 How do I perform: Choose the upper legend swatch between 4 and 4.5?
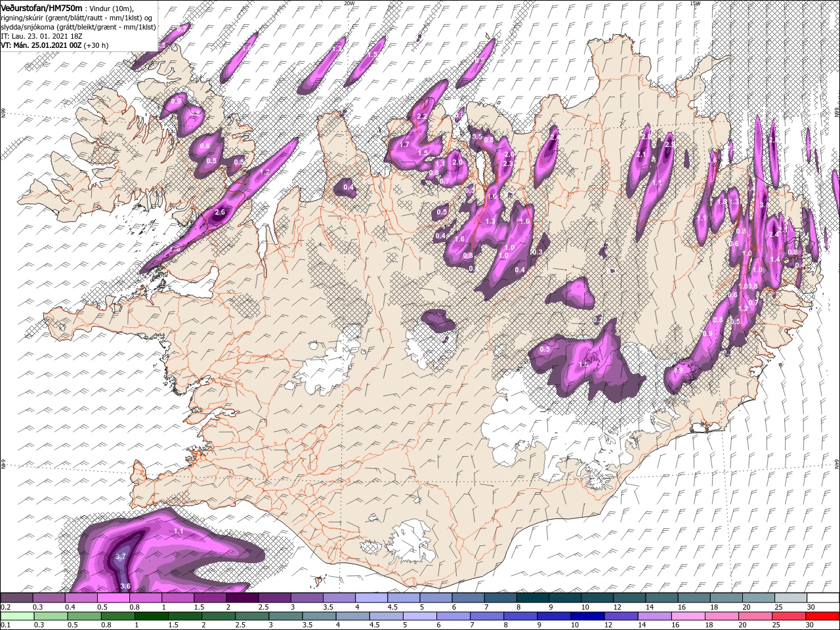pos(371,598)
